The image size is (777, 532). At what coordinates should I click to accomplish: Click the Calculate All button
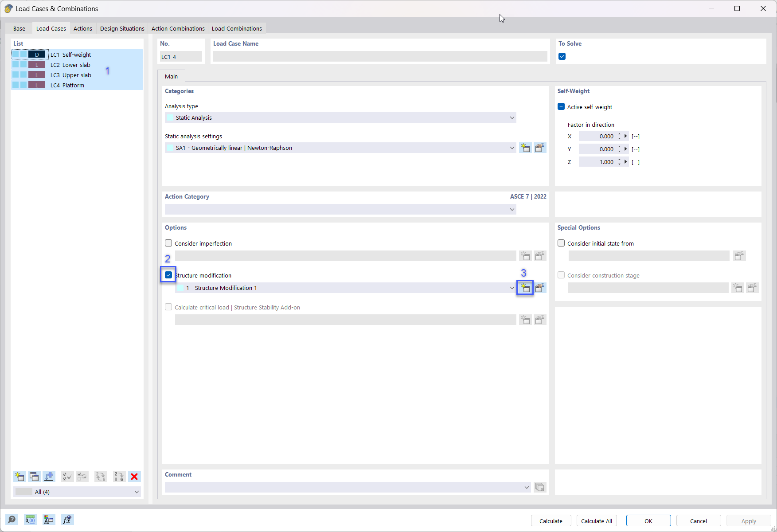[x=596, y=520]
